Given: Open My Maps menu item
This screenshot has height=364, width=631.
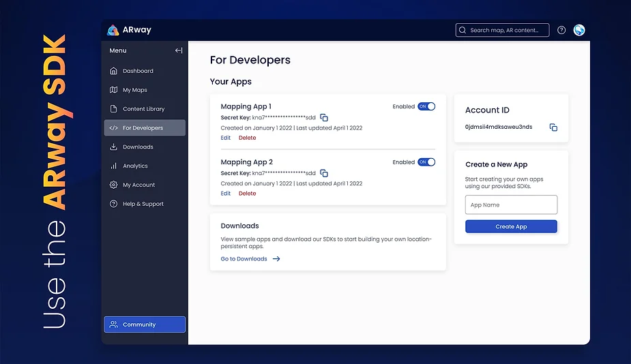Looking at the screenshot, I should click(145, 90).
